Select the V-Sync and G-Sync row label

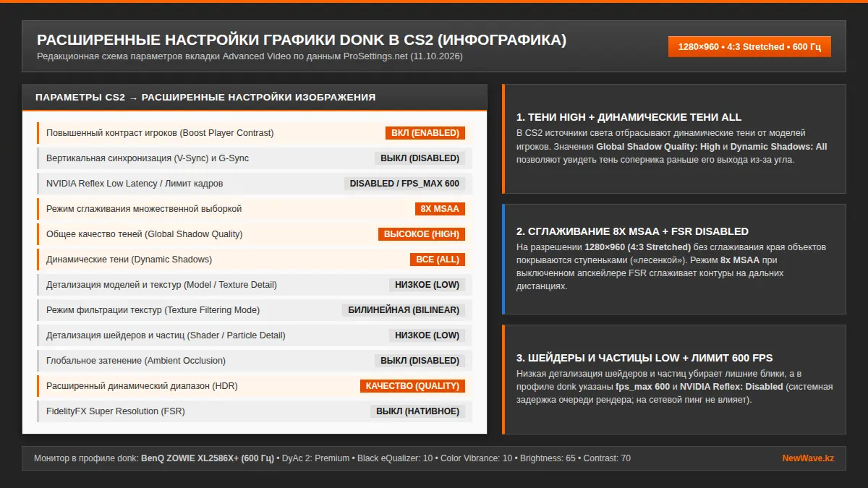tap(148, 158)
